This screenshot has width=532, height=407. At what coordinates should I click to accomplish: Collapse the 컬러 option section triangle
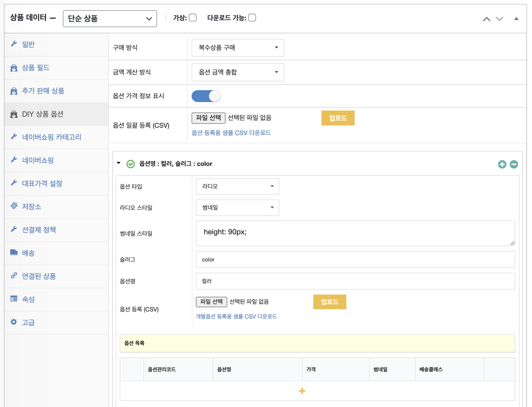[119, 163]
